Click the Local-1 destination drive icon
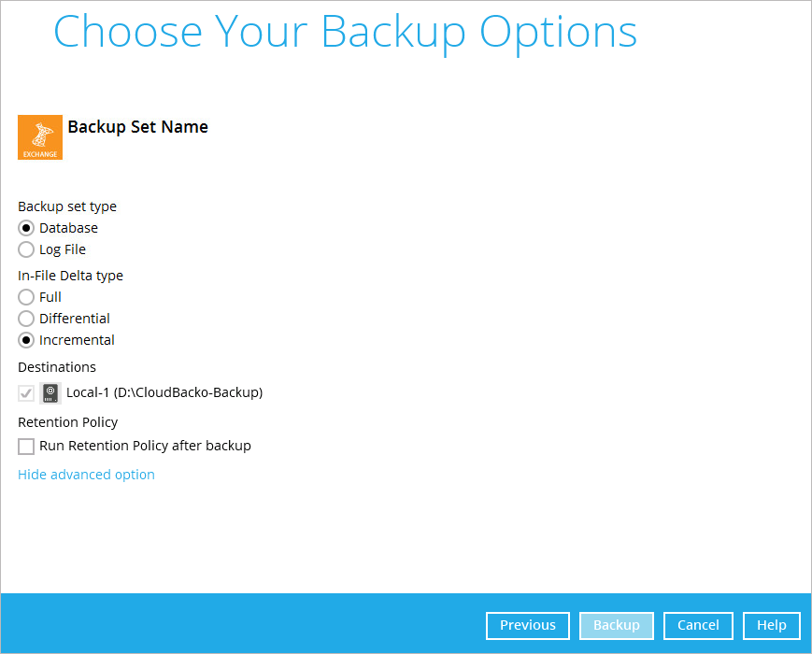 tap(51, 392)
